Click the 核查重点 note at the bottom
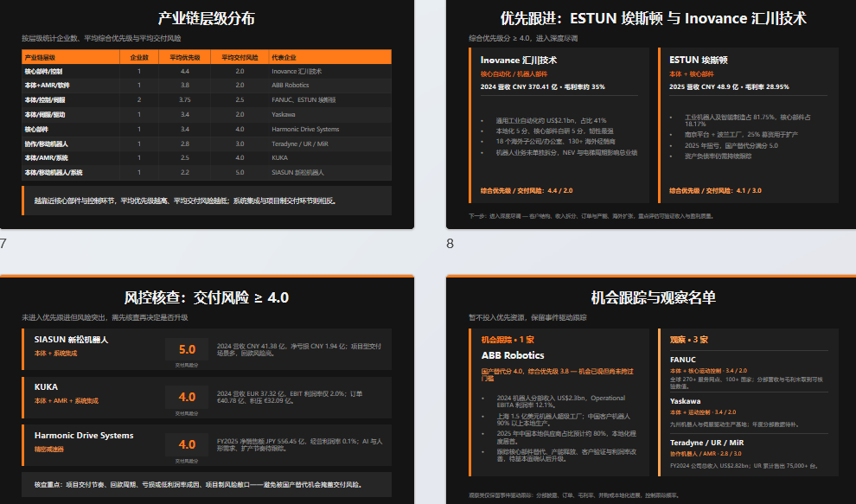The height and width of the screenshot is (504, 856). (207, 484)
